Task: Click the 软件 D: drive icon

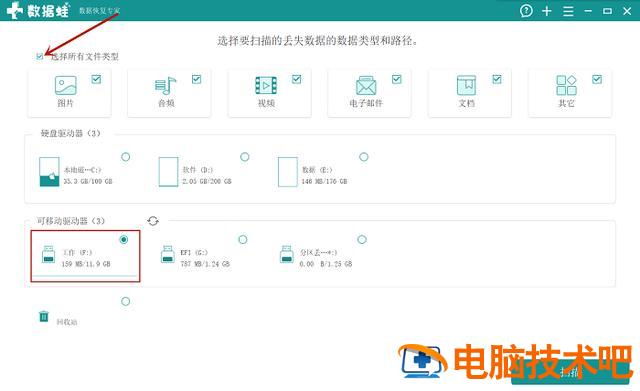Action: pyautogui.click(x=168, y=171)
